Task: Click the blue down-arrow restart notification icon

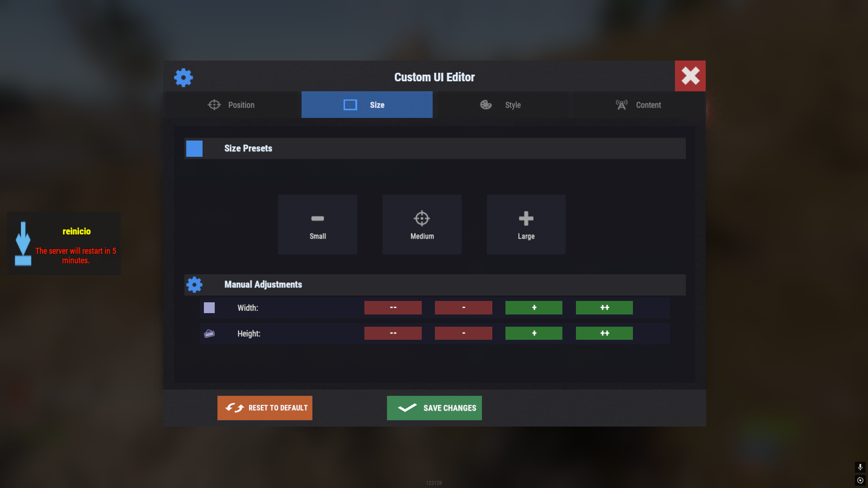Action: click(23, 244)
